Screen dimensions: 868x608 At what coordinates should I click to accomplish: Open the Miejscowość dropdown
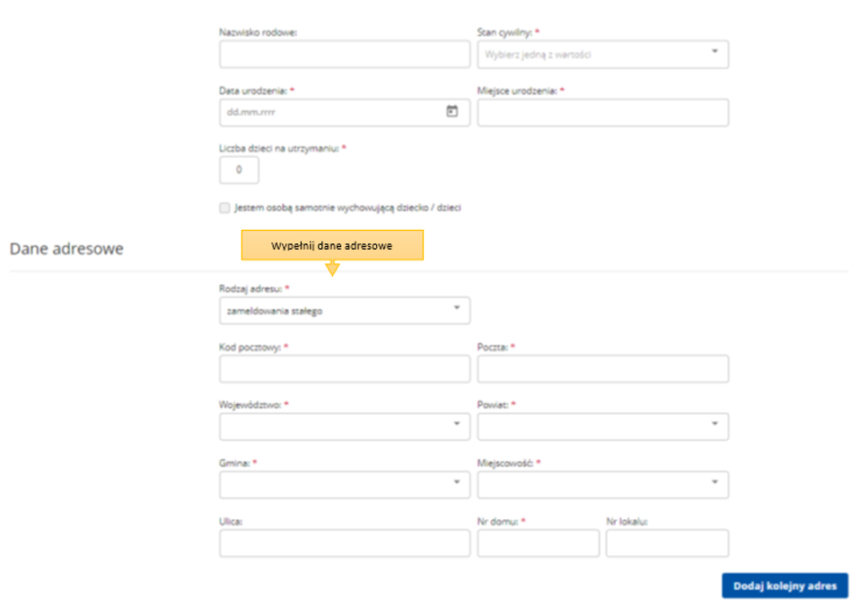click(x=603, y=485)
